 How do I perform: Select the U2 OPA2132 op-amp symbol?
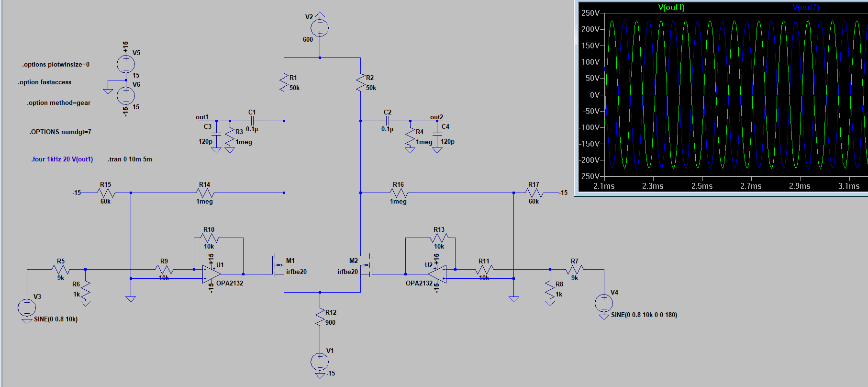[437, 274]
